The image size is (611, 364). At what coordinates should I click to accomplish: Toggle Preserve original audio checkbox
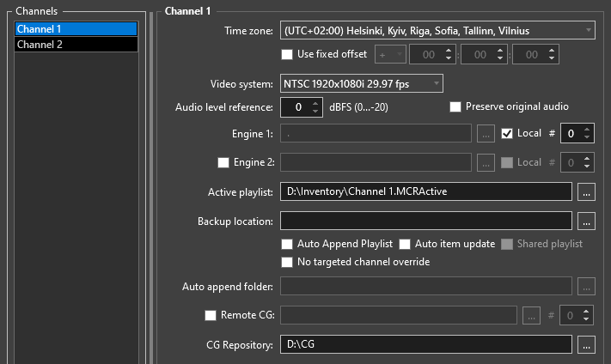pos(455,107)
